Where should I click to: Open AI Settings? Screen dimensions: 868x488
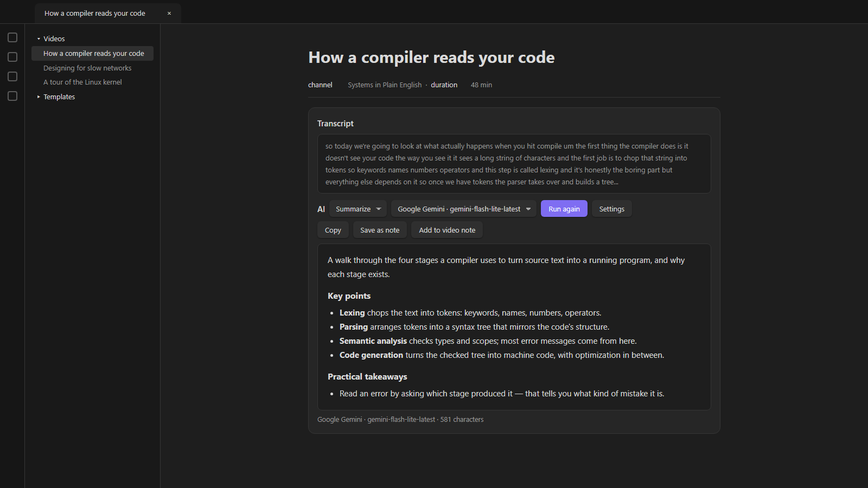(612, 209)
